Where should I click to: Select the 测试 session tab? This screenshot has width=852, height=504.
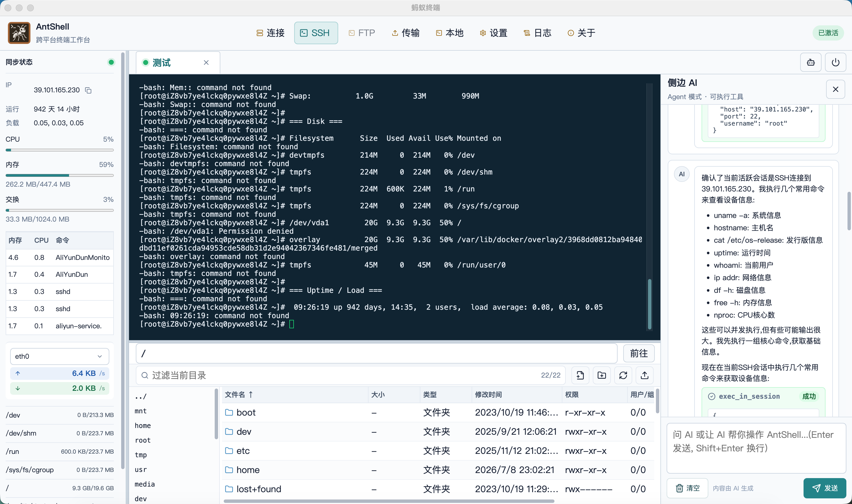pyautogui.click(x=178, y=63)
